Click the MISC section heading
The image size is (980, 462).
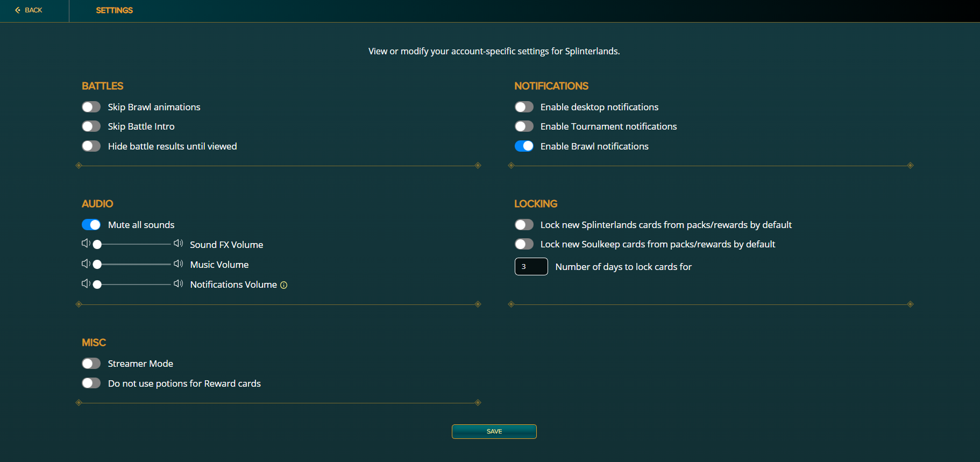click(x=94, y=343)
